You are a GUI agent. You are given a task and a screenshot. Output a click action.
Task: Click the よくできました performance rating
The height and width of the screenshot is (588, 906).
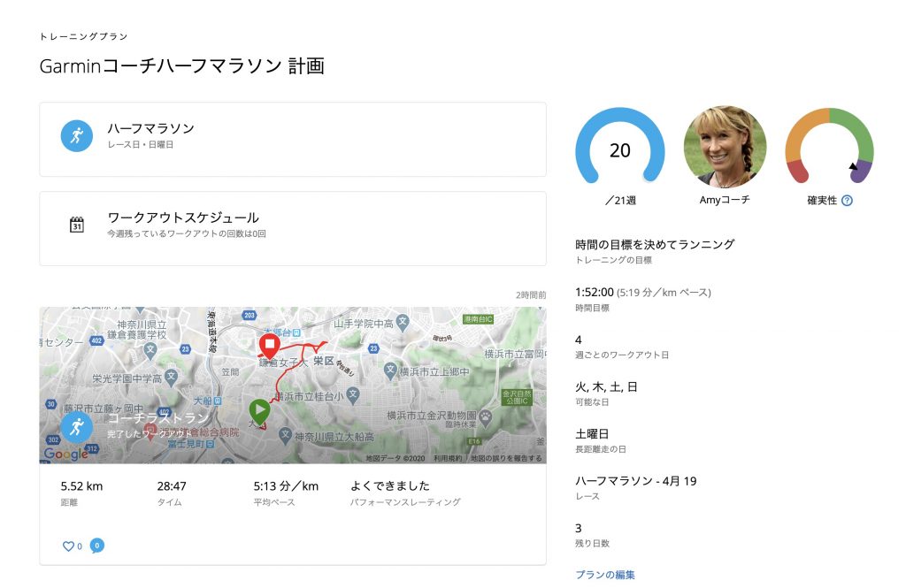pos(390,485)
